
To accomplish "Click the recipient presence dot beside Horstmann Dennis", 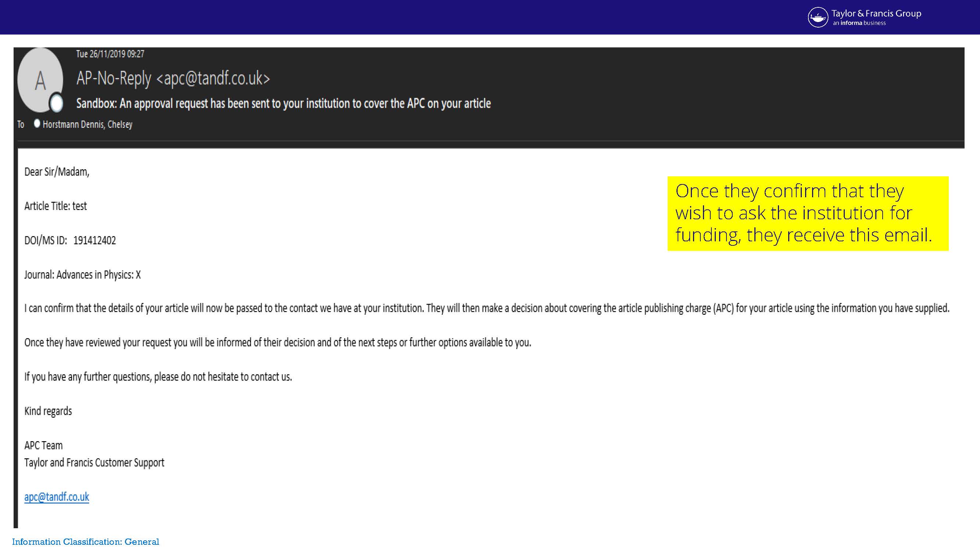I will pos(37,123).
